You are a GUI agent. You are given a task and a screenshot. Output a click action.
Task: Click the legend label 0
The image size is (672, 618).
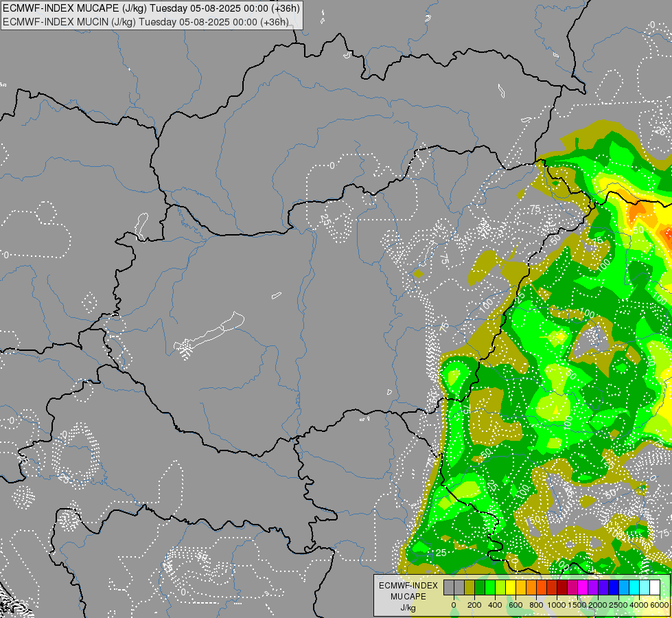[x=454, y=605]
